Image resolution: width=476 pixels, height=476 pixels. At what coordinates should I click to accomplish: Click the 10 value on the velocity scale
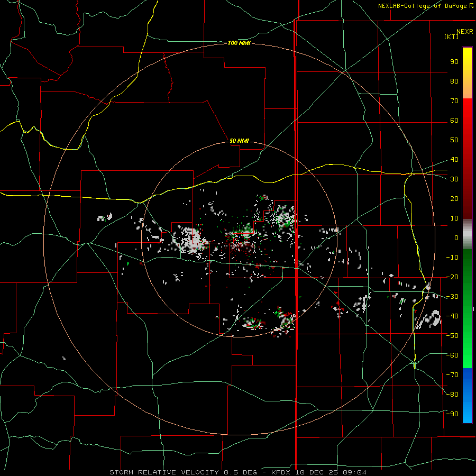[454, 218]
